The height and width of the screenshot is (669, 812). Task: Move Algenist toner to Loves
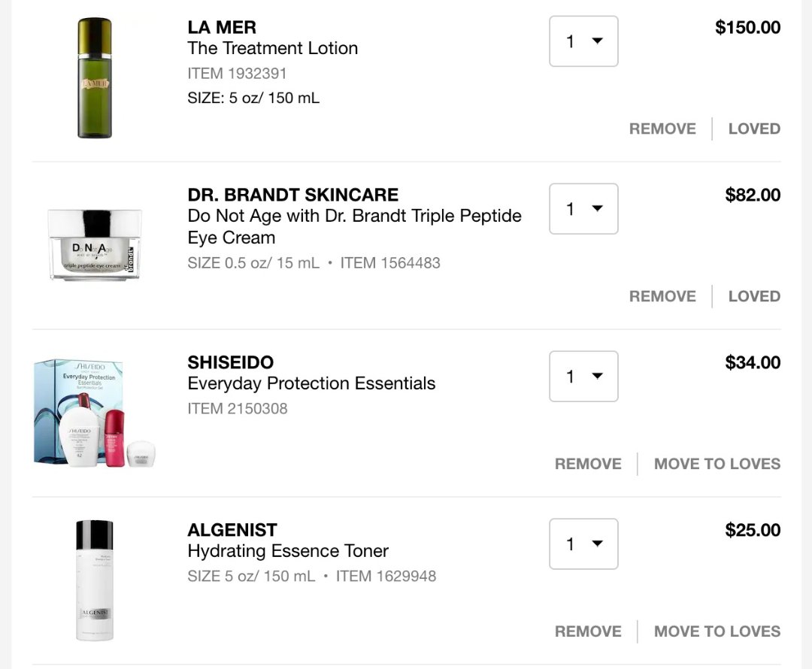[717, 631]
